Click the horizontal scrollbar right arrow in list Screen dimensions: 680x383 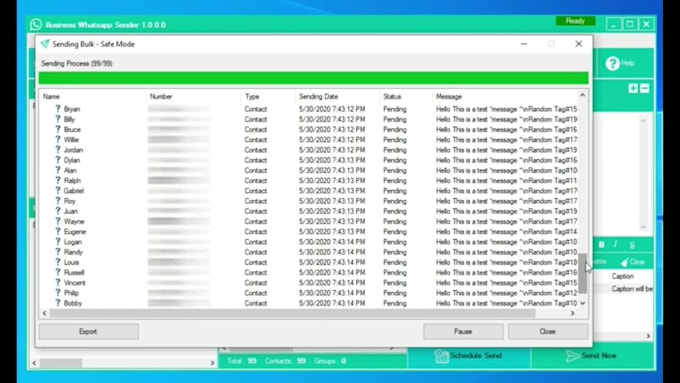pyautogui.click(x=572, y=313)
